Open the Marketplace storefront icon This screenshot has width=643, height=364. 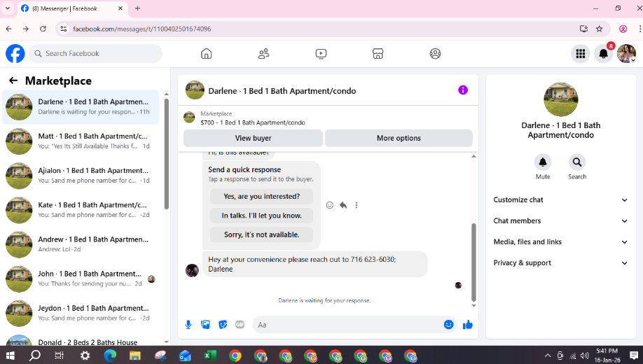tap(378, 54)
